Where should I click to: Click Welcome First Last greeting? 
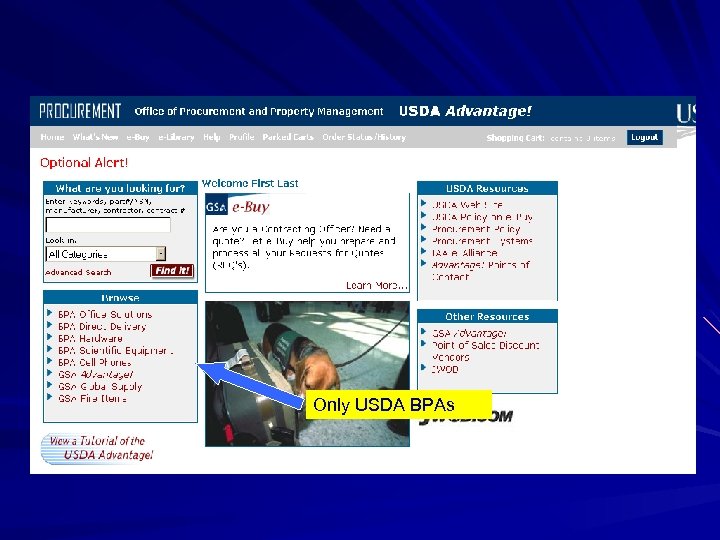pyautogui.click(x=250, y=183)
